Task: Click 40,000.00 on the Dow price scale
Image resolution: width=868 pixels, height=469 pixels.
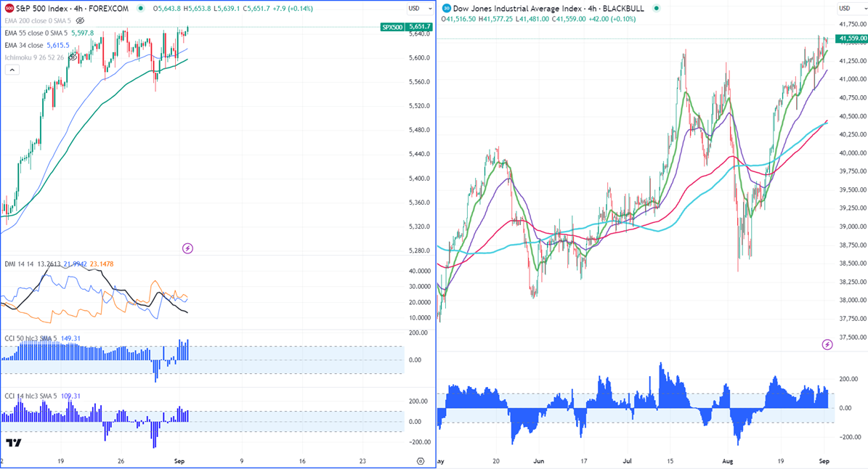Action: [853, 152]
